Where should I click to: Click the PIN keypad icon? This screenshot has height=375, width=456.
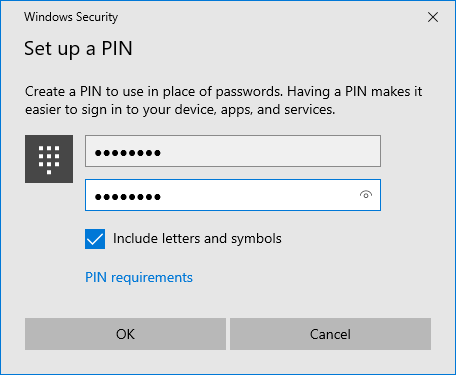tap(49, 159)
